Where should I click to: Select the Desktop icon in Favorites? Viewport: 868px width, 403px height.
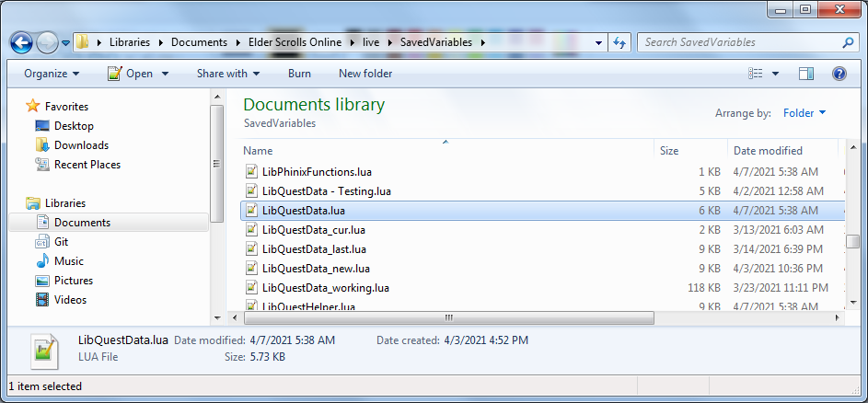tap(42, 126)
